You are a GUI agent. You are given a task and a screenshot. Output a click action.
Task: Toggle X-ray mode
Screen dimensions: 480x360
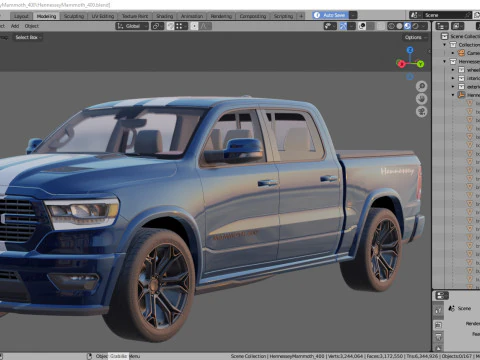pos(381,26)
